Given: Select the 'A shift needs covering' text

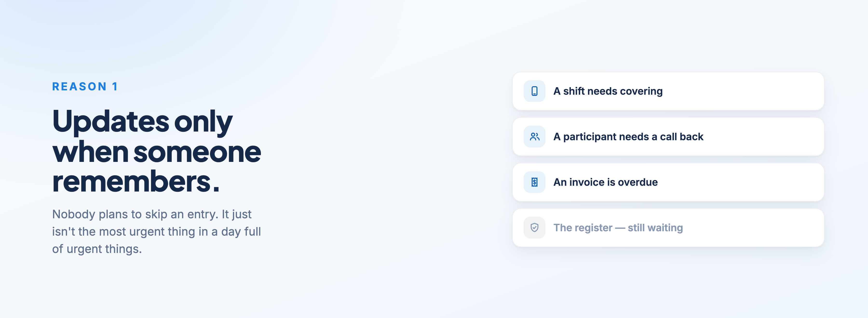Looking at the screenshot, I should click(608, 91).
